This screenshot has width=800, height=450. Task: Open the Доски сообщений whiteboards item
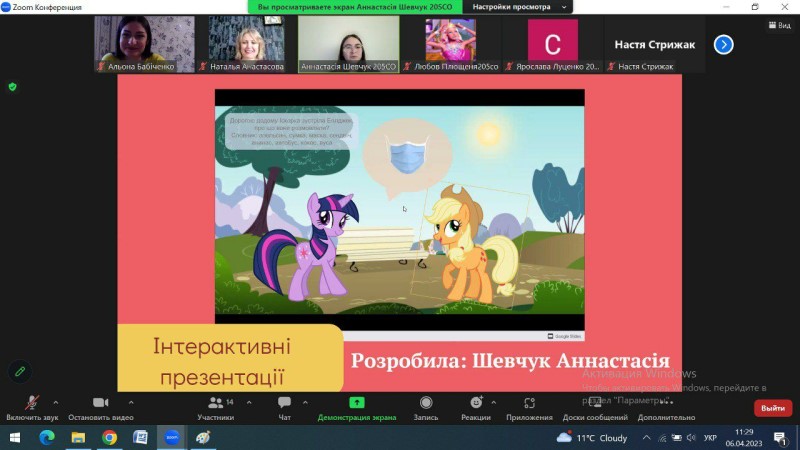click(595, 408)
